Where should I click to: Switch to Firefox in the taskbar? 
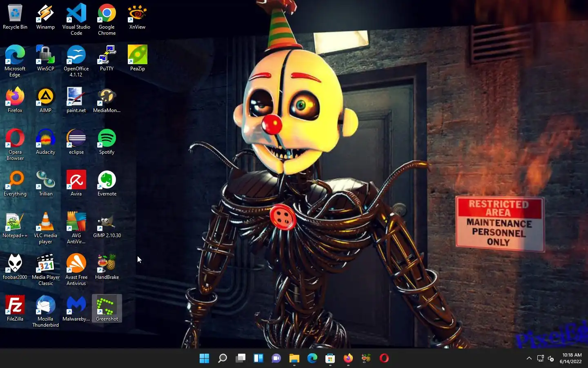point(348,359)
